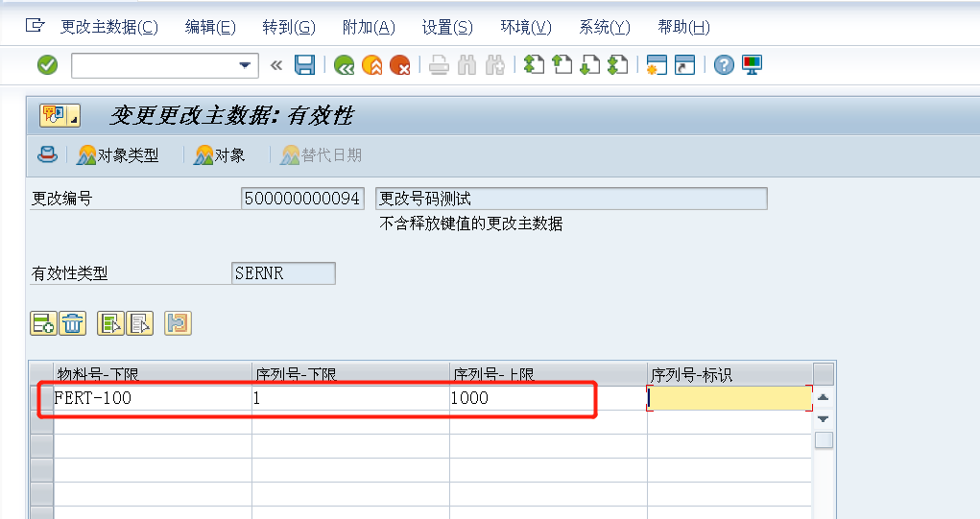The height and width of the screenshot is (519, 980).
Task: Click the 替代日期 button
Action: (x=322, y=154)
